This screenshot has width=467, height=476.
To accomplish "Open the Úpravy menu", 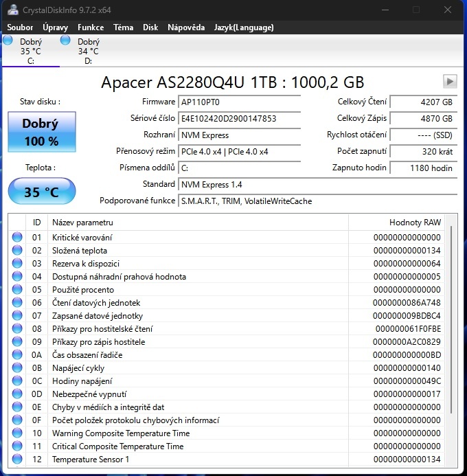I will (55, 27).
